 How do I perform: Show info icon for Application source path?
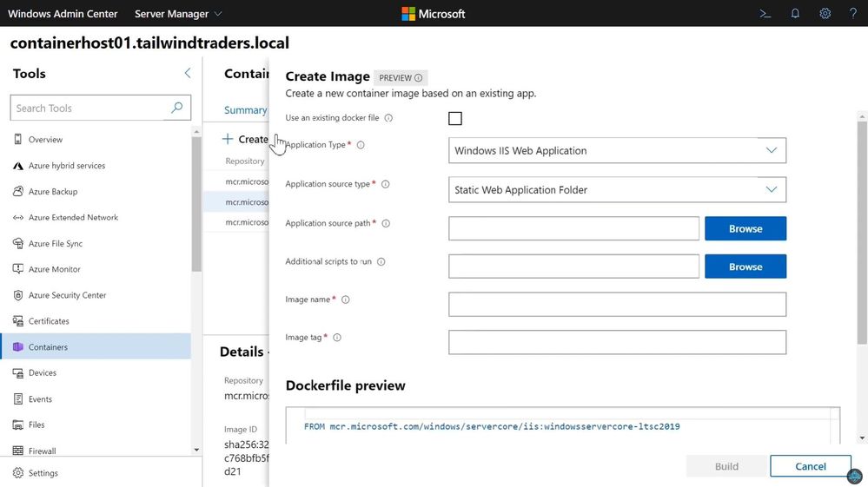[x=386, y=223]
